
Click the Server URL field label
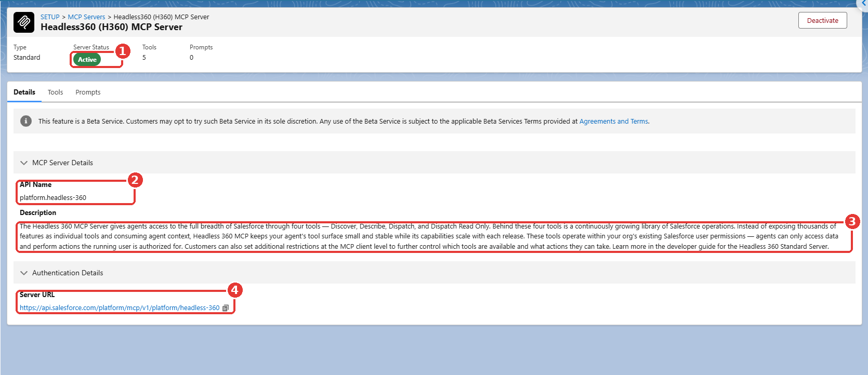point(37,294)
